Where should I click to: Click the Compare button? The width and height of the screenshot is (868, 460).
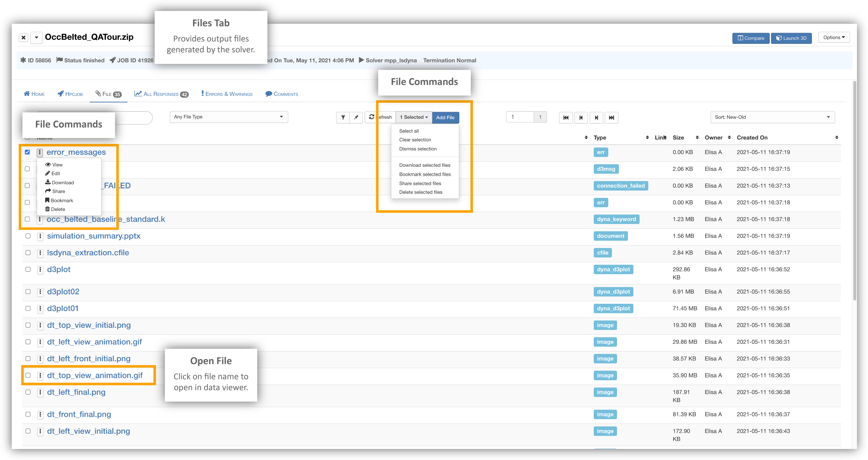pyautogui.click(x=751, y=38)
